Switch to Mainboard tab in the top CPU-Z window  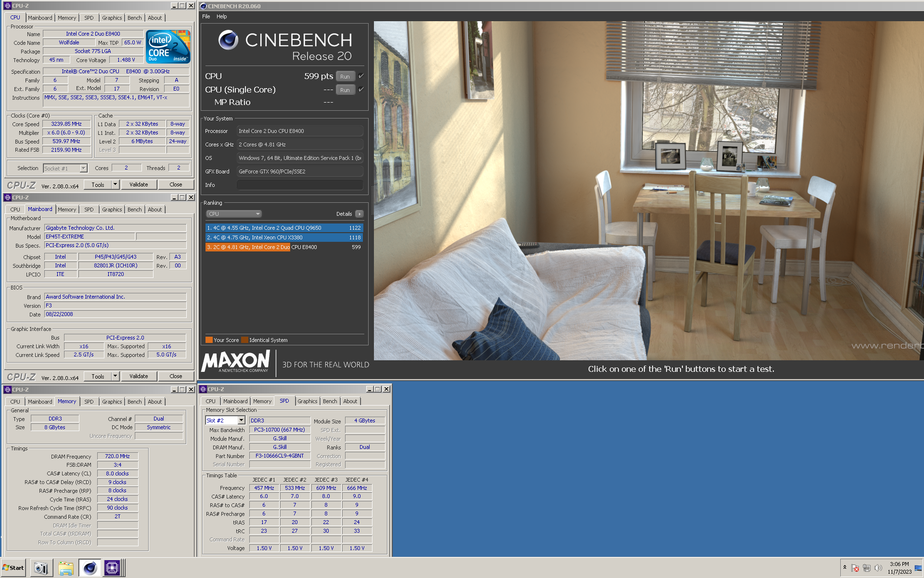coord(40,18)
